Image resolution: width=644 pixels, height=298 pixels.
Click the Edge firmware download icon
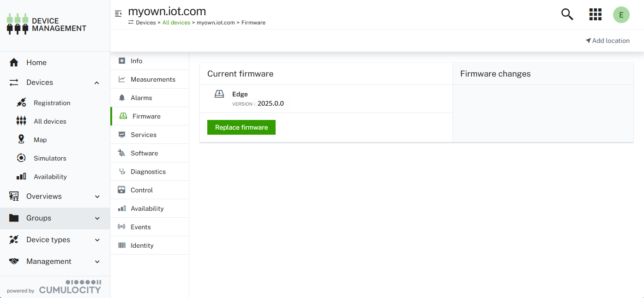tap(219, 94)
